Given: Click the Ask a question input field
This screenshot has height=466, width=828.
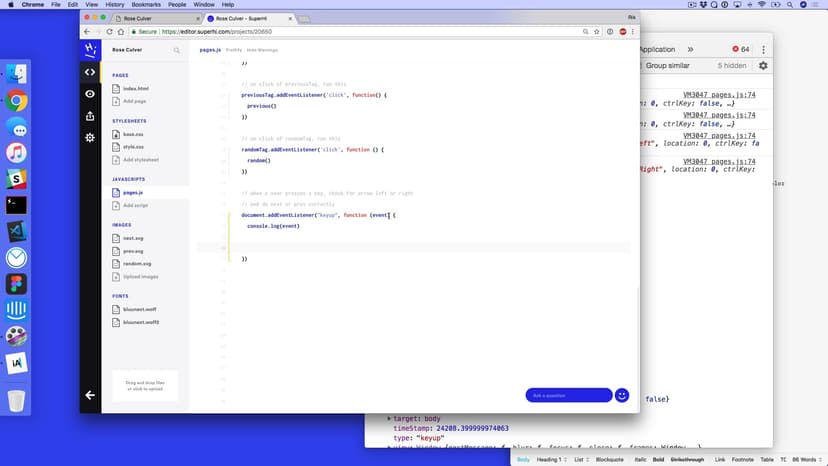Looking at the screenshot, I should [x=567, y=395].
